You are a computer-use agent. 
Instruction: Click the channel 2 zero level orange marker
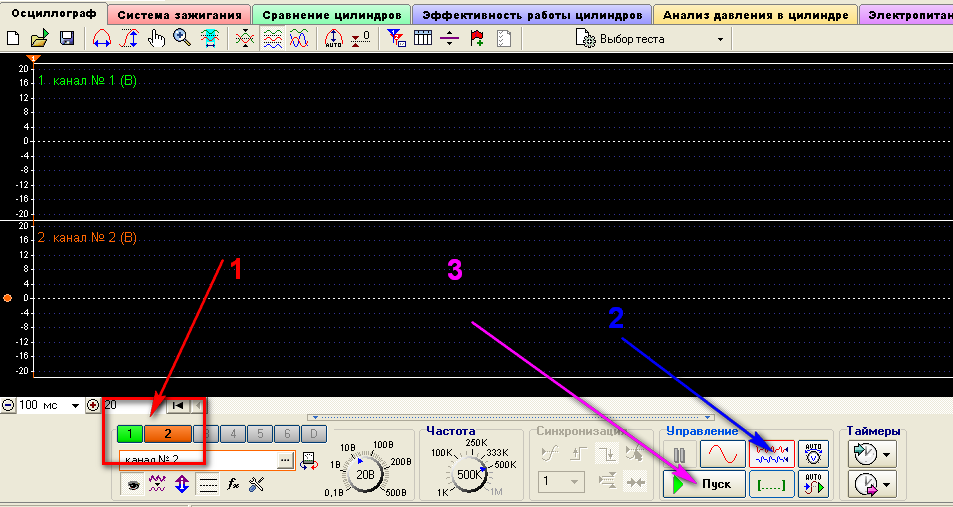[7, 298]
